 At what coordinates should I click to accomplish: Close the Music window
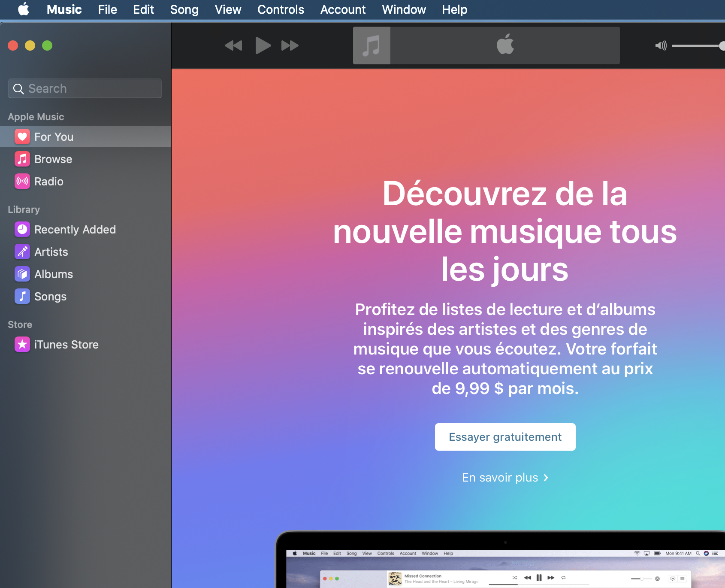13,45
